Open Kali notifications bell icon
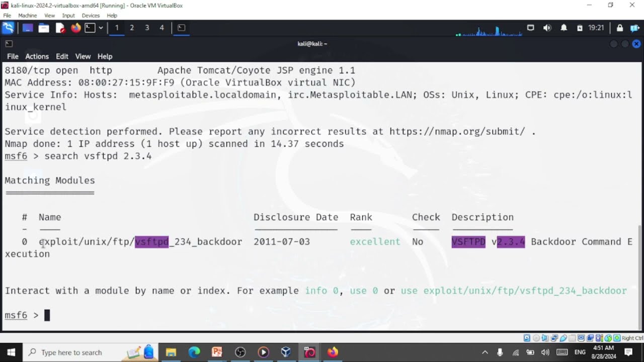The width and height of the screenshot is (644, 362). point(564,28)
